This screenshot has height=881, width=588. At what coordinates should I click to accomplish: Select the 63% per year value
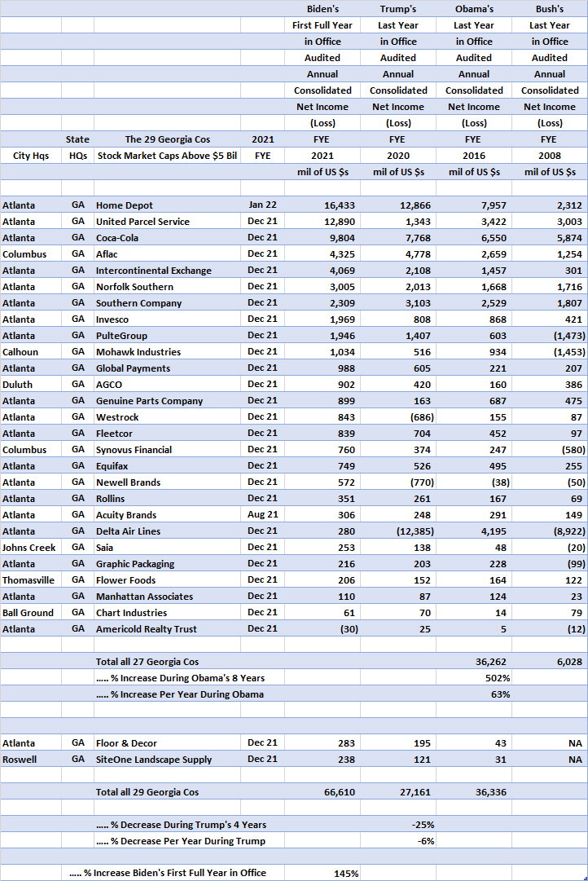pyautogui.click(x=500, y=694)
